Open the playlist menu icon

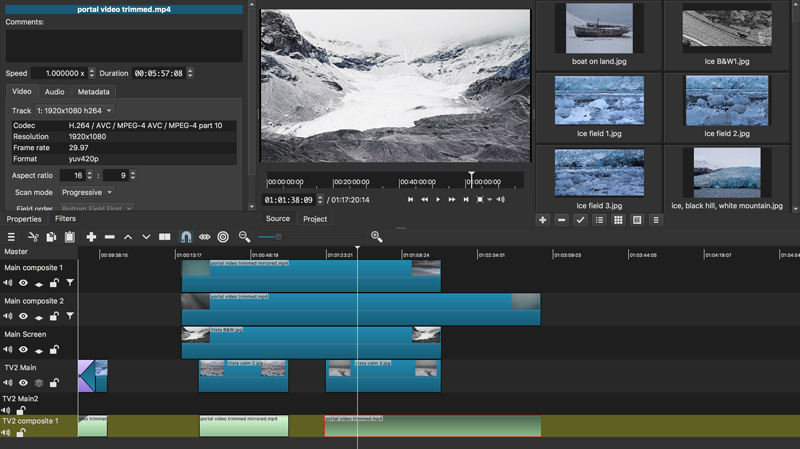[x=656, y=220]
